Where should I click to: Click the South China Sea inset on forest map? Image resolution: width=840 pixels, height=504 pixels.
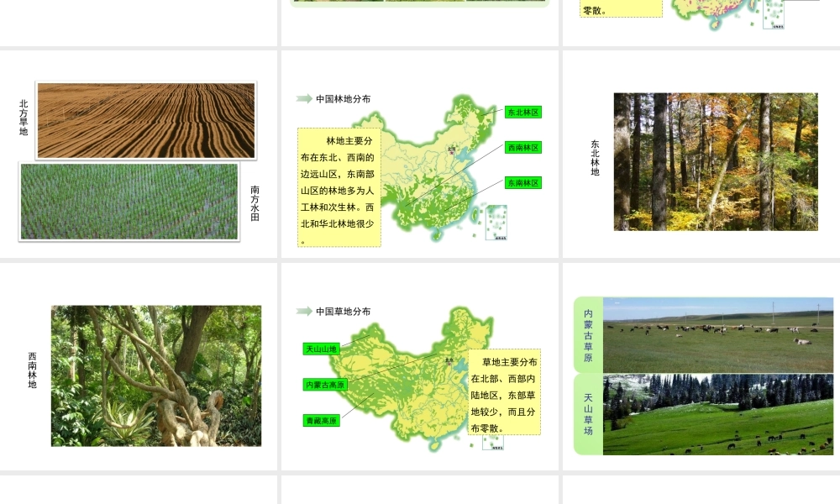click(496, 223)
